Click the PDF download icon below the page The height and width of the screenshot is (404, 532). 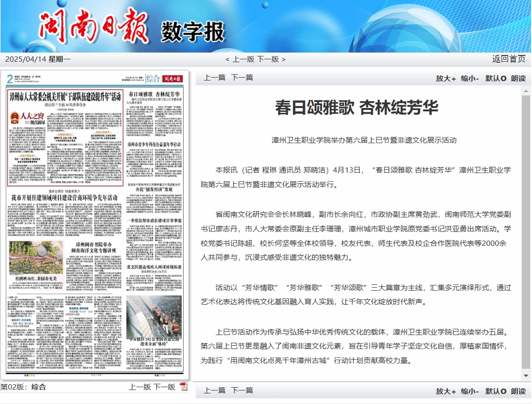coord(184,387)
